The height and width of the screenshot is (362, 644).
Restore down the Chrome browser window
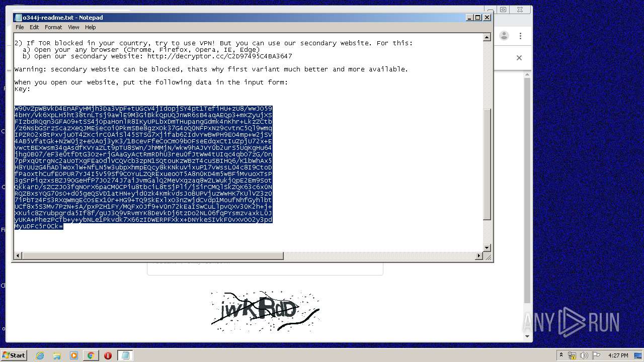503,10
